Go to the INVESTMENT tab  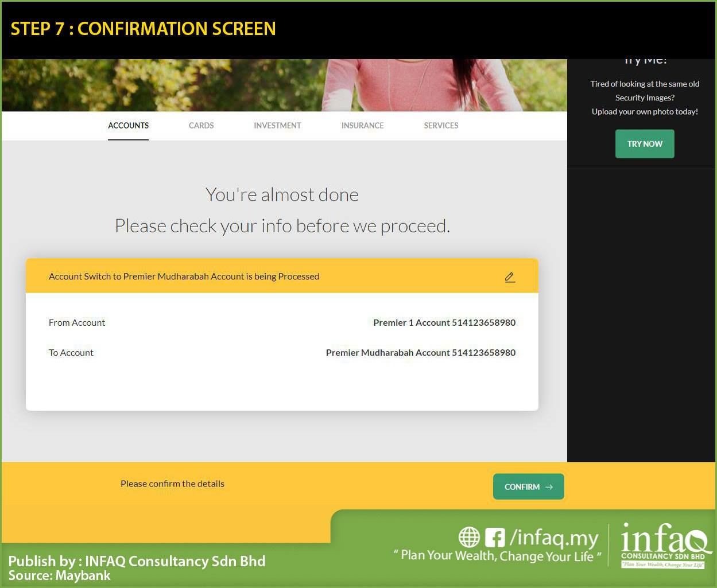277,126
